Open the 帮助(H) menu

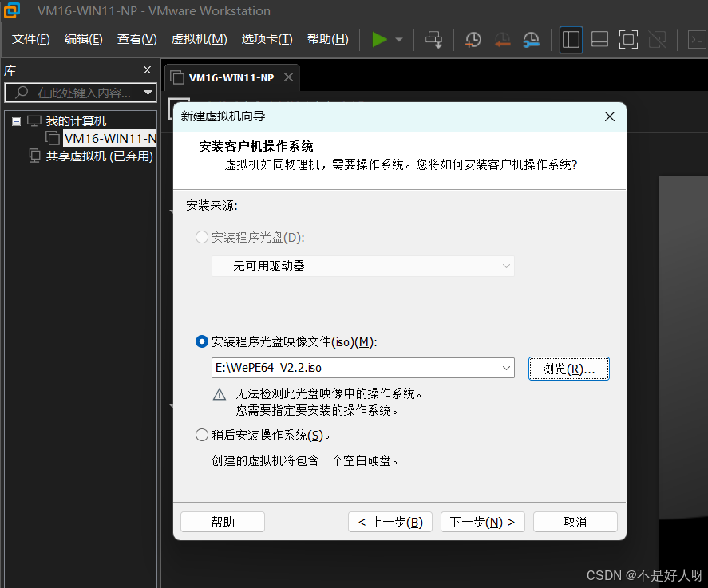click(x=328, y=39)
